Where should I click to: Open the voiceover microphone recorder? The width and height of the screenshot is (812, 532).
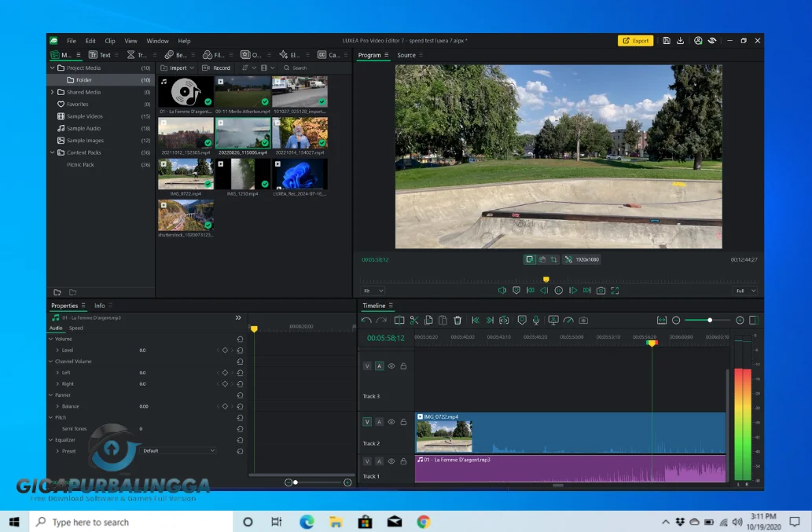point(537,320)
